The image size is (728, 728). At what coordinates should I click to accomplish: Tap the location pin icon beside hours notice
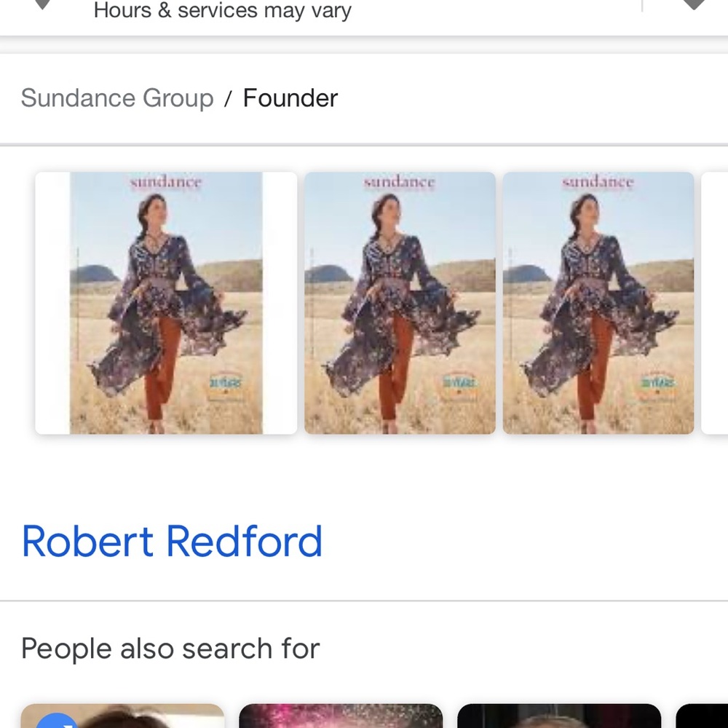43,4
